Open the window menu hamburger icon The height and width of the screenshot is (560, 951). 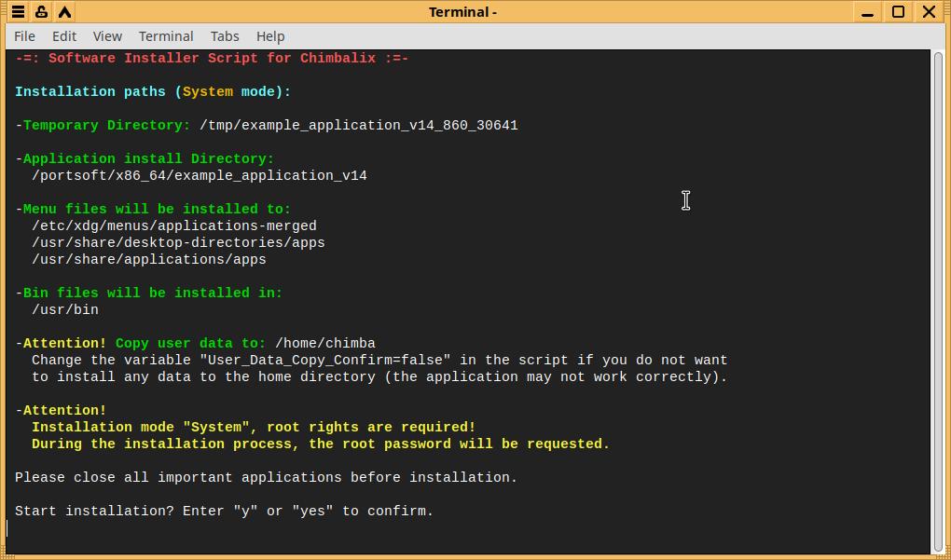pyautogui.click(x=18, y=12)
